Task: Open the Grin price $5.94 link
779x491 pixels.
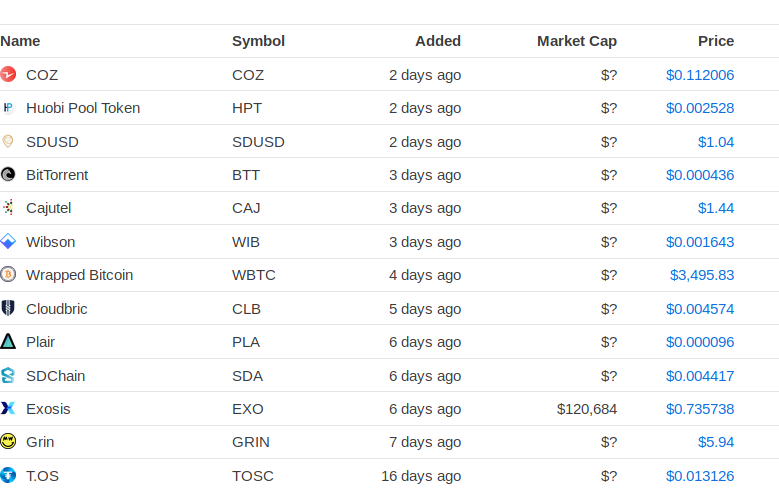Action: [x=716, y=442]
